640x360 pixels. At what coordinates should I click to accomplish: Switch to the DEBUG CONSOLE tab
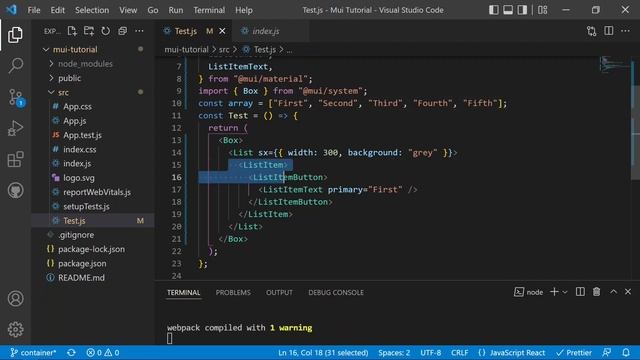coord(336,293)
